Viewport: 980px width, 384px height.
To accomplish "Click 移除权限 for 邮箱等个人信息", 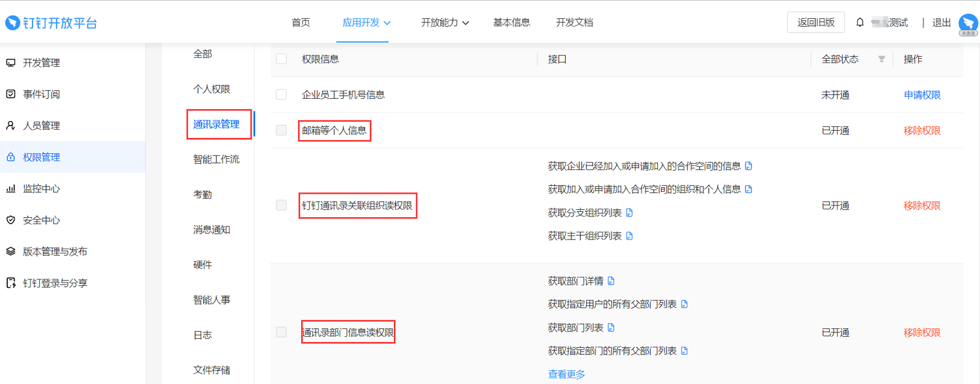I will point(922,130).
